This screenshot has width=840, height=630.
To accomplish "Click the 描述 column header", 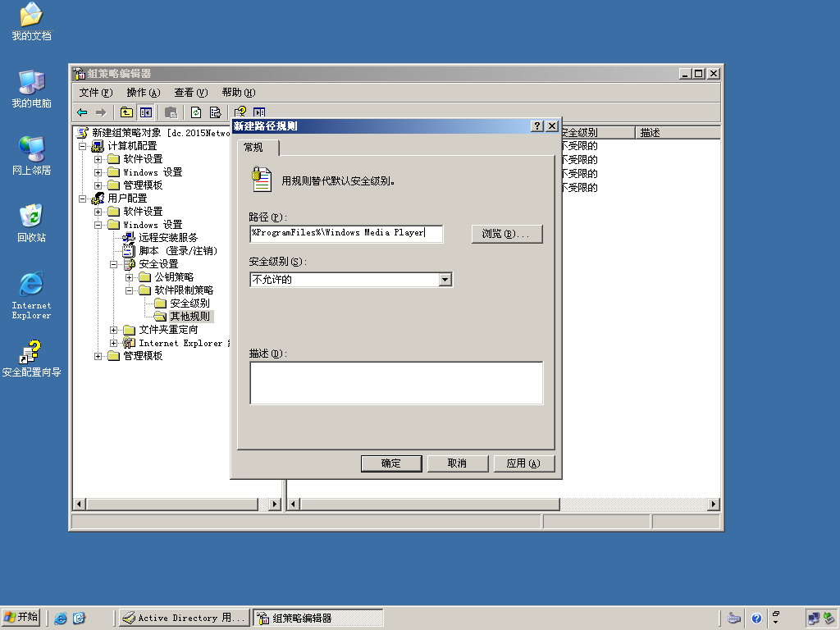I will tap(677, 132).
